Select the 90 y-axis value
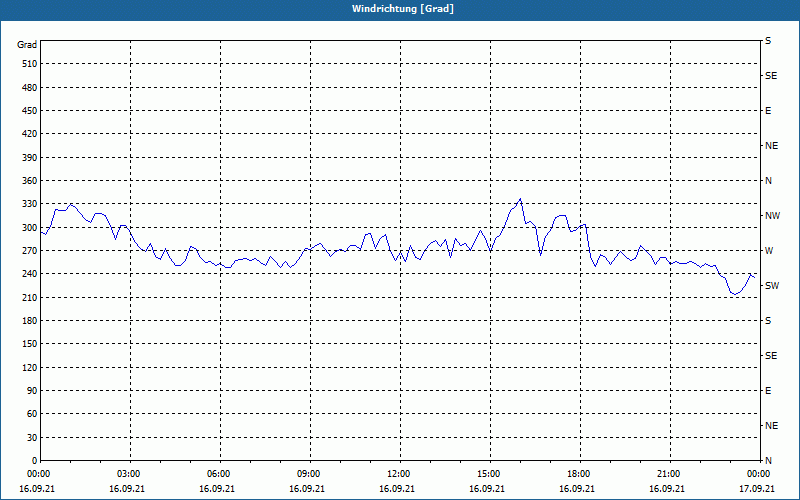The height and width of the screenshot is (500, 800). coord(32,391)
